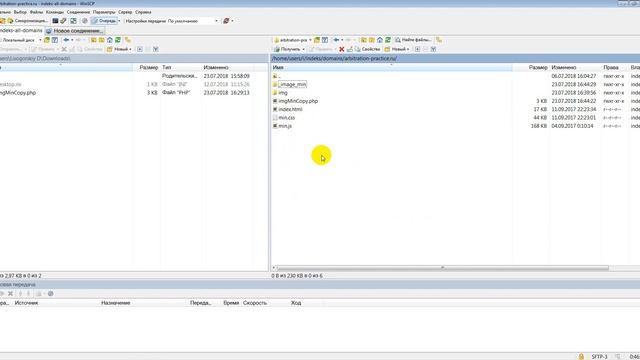Open the Файлы menu
The width and height of the screenshot is (640, 360).
36,12
